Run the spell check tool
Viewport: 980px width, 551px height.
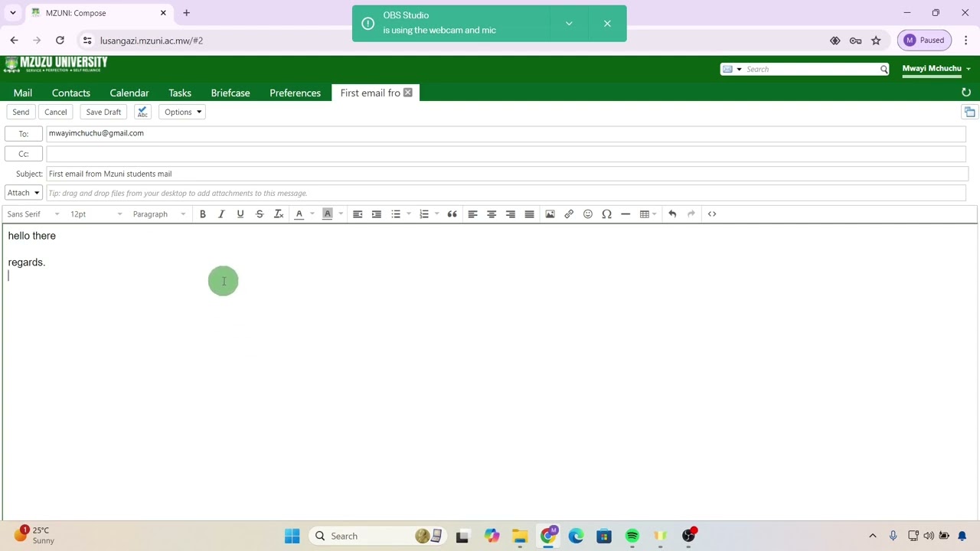click(142, 112)
